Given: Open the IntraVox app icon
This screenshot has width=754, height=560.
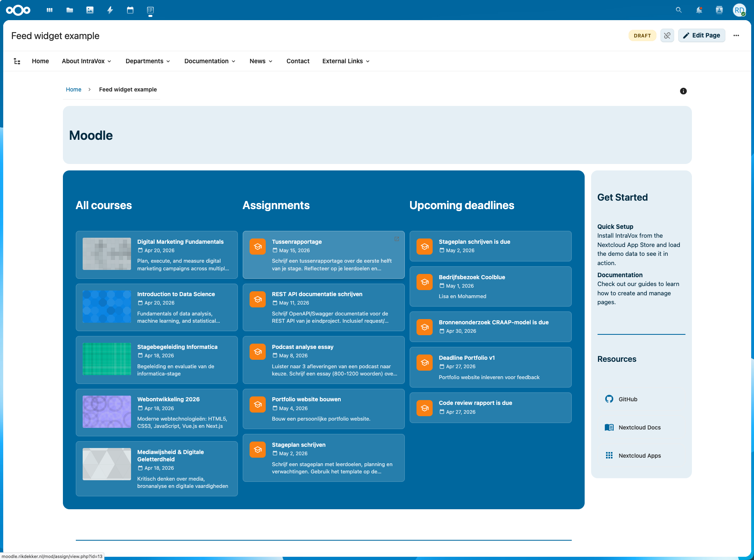Looking at the screenshot, I should (x=150, y=10).
